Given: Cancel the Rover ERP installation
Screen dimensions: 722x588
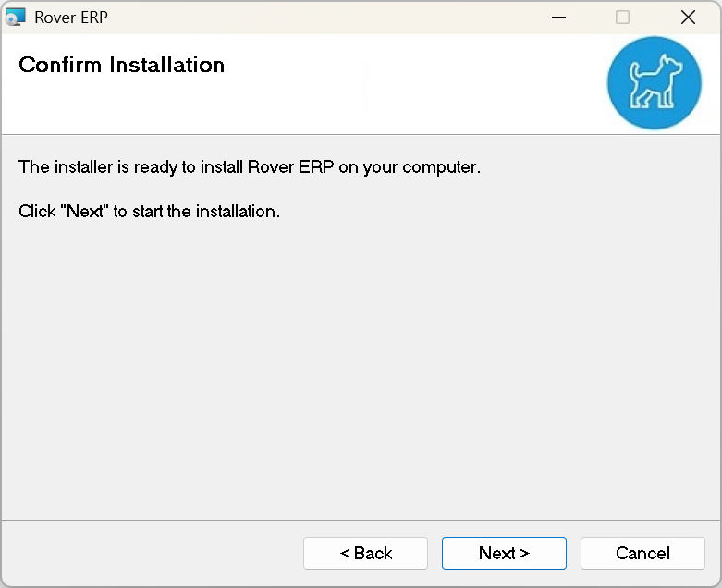Looking at the screenshot, I should [x=642, y=553].
